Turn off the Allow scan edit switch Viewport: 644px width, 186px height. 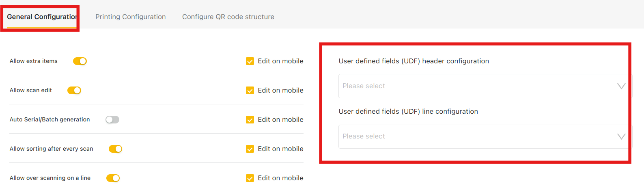74,90
